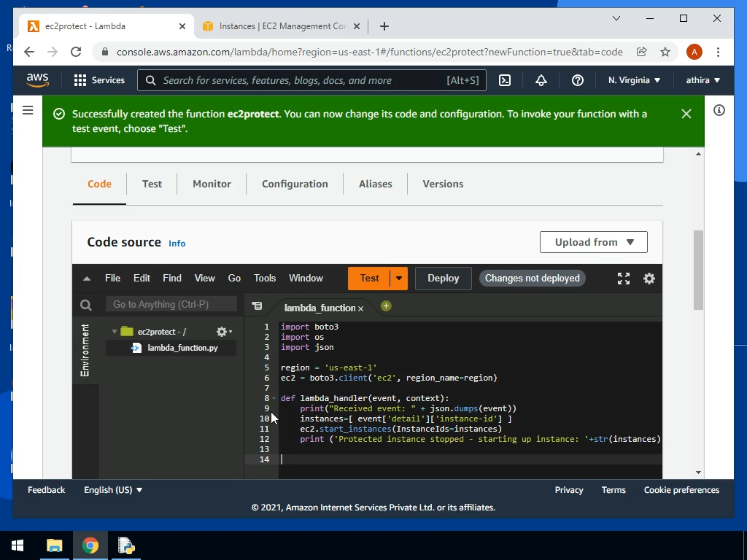Open the side navigation hamburger menu

(x=28, y=111)
